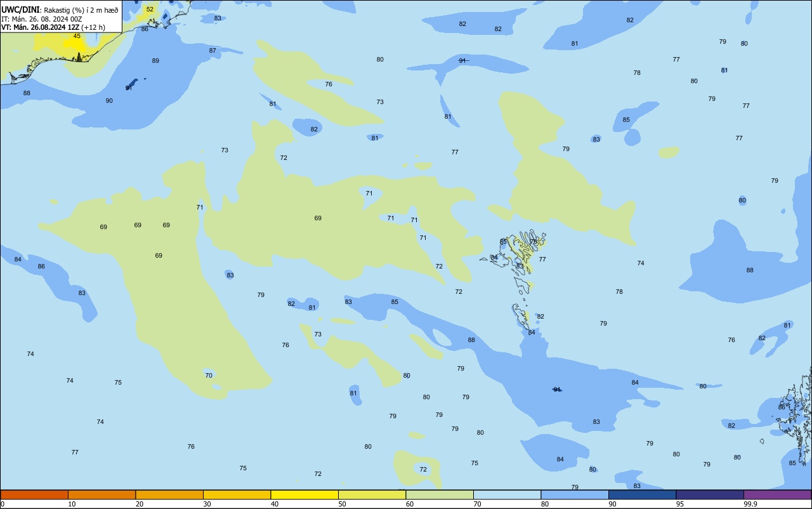Click the 90–95 dark blue legend swatch
The width and height of the screenshot is (812, 509).
click(x=642, y=494)
